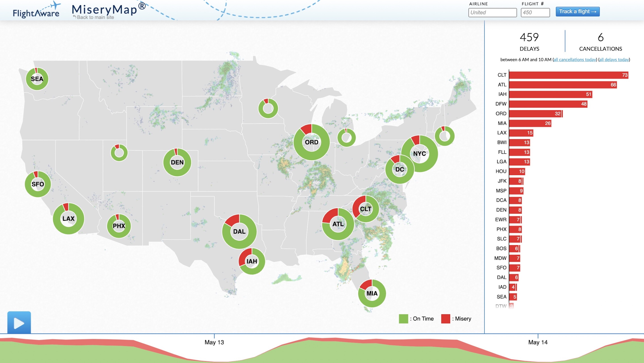The height and width of the screenshot is (363, 644).
Task: Select the MIA airport donut
Action: 372,293
